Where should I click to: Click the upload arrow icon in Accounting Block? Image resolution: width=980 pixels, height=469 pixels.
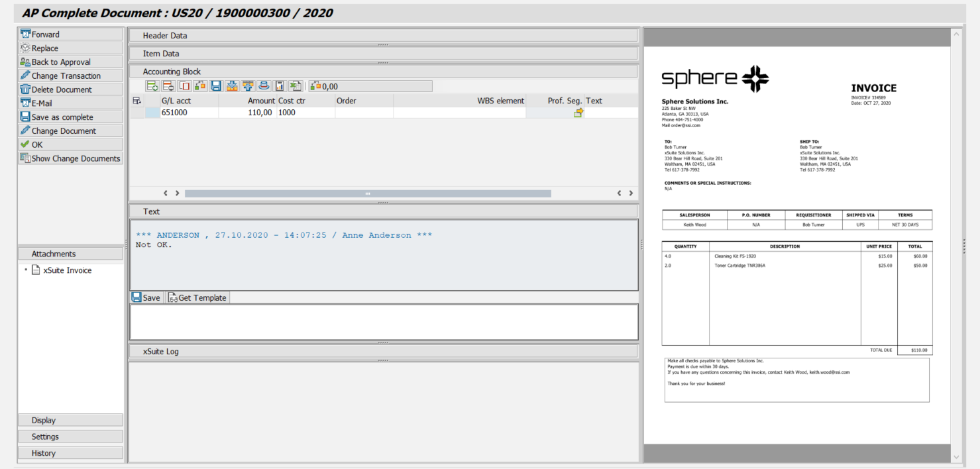247,85
